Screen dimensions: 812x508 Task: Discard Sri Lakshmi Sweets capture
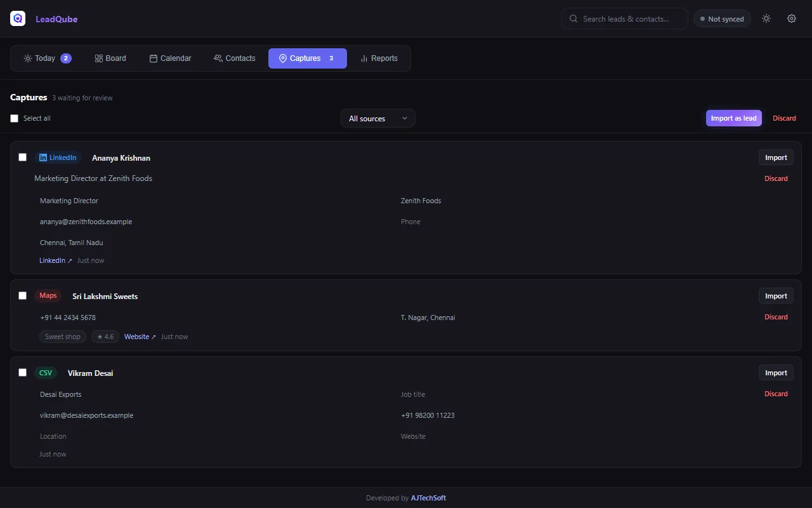click(x=776, y=317)
